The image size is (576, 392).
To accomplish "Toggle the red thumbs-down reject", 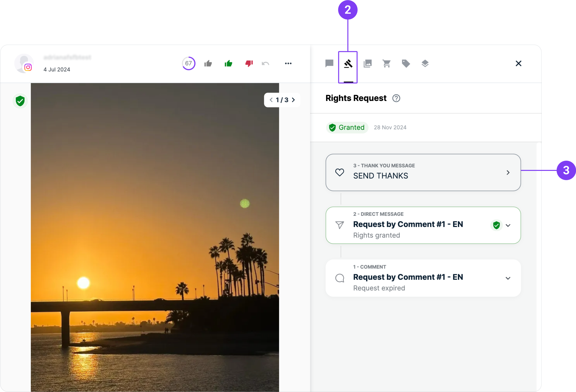I will (x=249, y=64).
